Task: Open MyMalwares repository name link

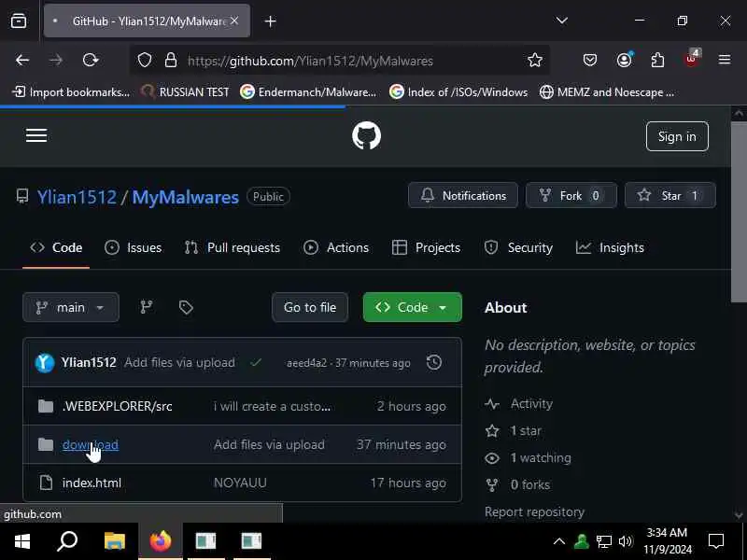Action: click(x=185, y=197)
